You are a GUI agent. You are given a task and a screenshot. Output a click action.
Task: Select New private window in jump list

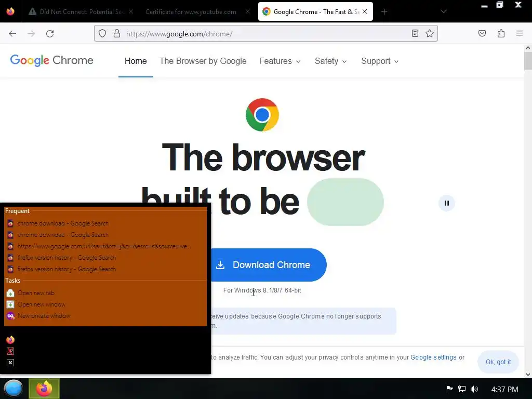coord(105,316)
